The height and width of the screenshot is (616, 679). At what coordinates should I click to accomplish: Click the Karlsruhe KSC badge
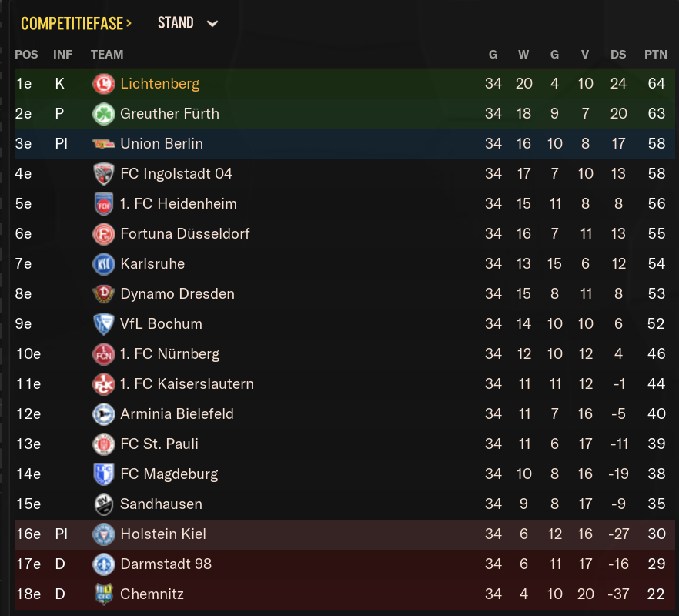pos(103,264)
